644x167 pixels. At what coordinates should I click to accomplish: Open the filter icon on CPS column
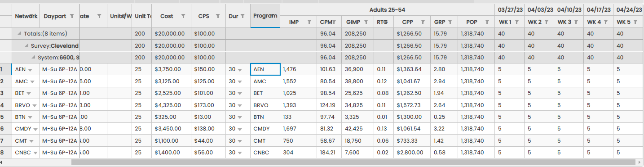pos(218,16)
